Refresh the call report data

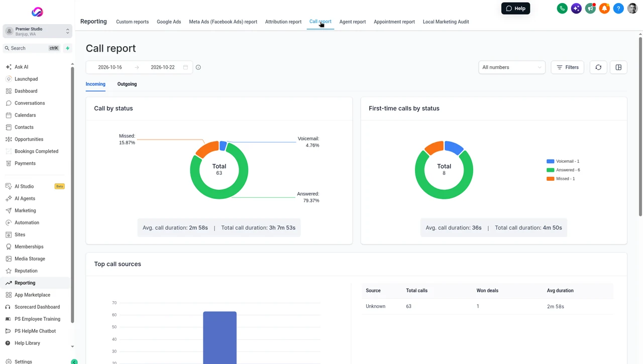click(598, 67)
